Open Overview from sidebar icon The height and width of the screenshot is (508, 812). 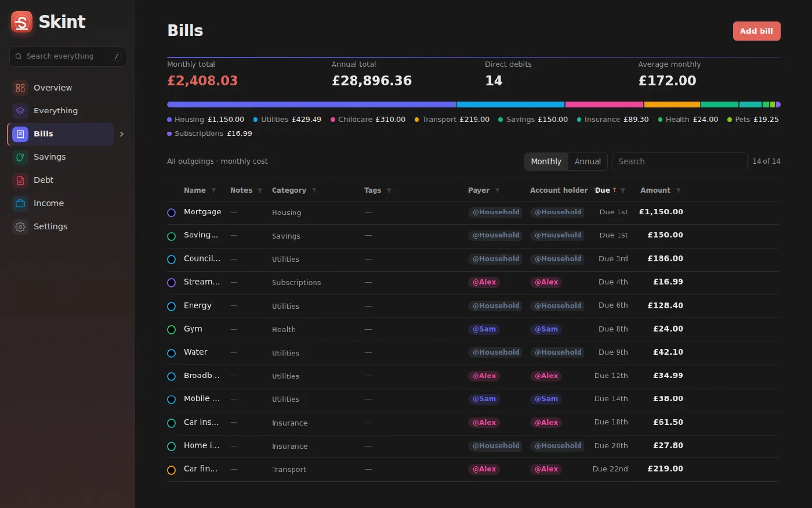point(20,88)
